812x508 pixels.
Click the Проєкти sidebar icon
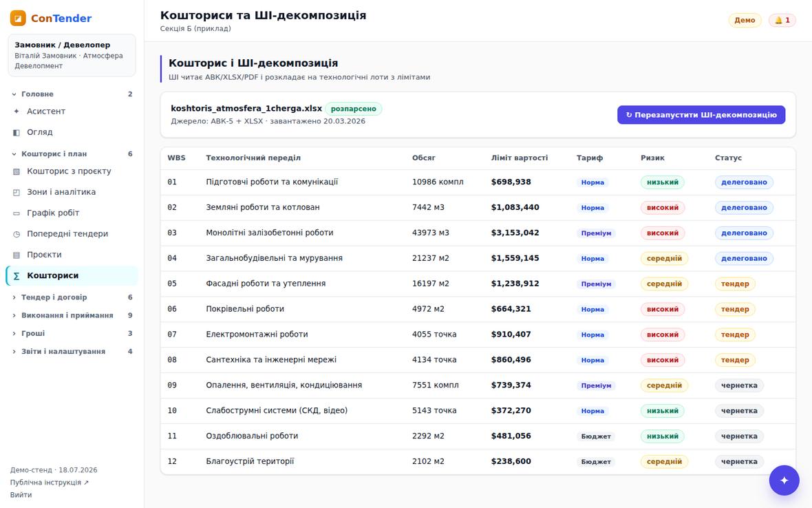point(17,255)
